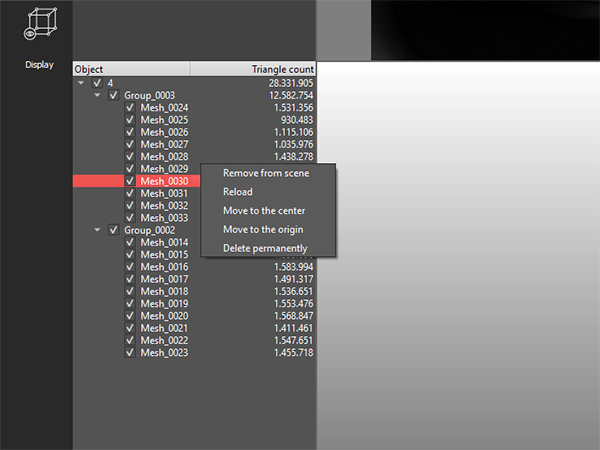This screenshot has height=450, width=600.
Task: Click the Display label in sidebar
Action: 38,65
